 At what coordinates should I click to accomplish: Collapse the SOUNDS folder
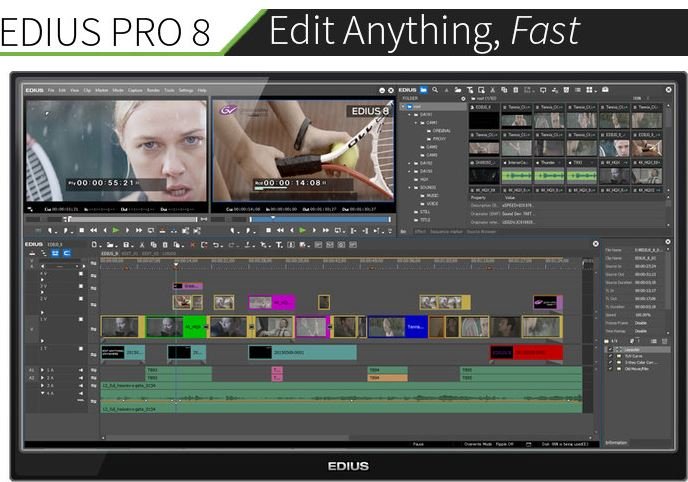click(410, 188)
